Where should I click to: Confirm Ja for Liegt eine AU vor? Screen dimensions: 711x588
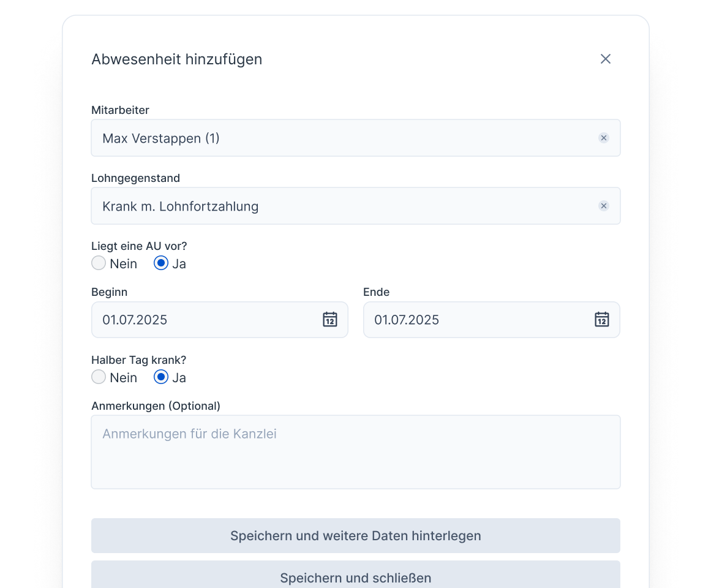click(160, 263)
